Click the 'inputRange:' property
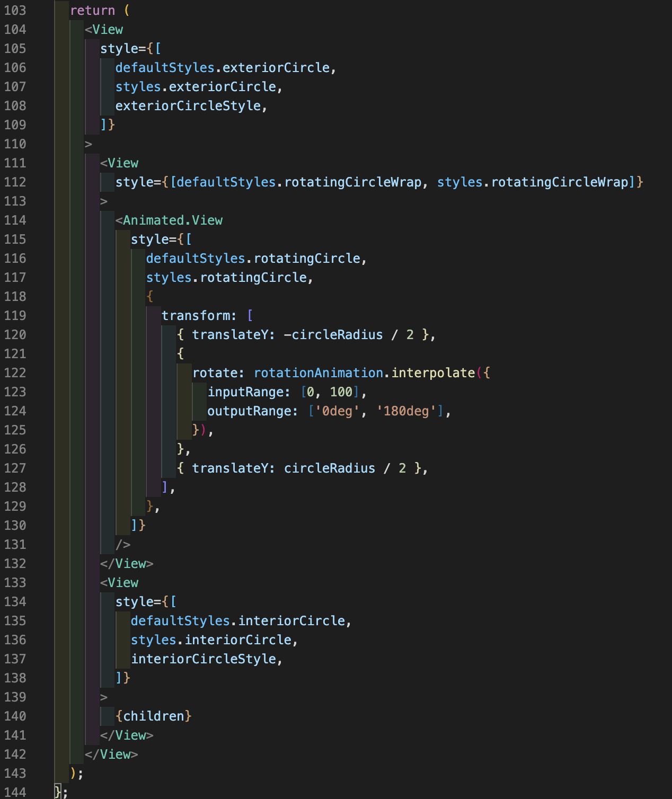The width and height of the screenshot is (672, 799). point(249,392)
